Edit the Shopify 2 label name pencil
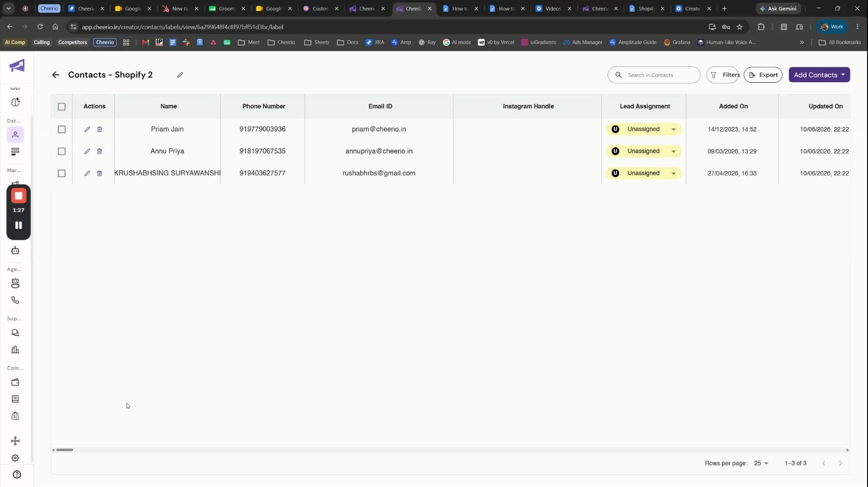This screenshot has height=487, width=868. pyautogui.click(x=180, y=75)
